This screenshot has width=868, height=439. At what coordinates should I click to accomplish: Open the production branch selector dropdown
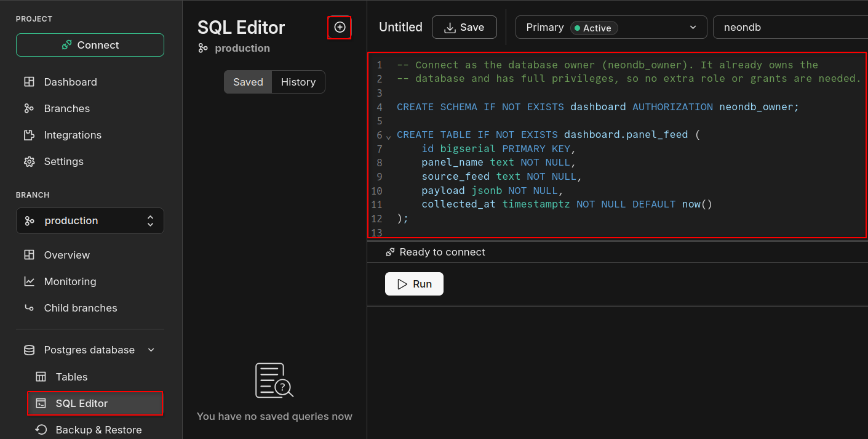(x=90, y=220)
